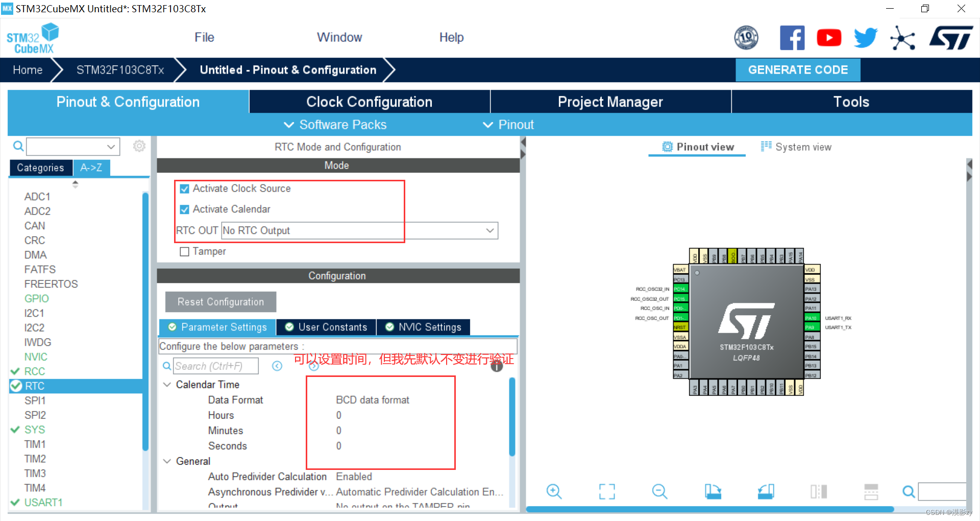Collapse the General parameters section
Image resolution: width=980 pixels, height=521 pixels.
pos(167,461)
